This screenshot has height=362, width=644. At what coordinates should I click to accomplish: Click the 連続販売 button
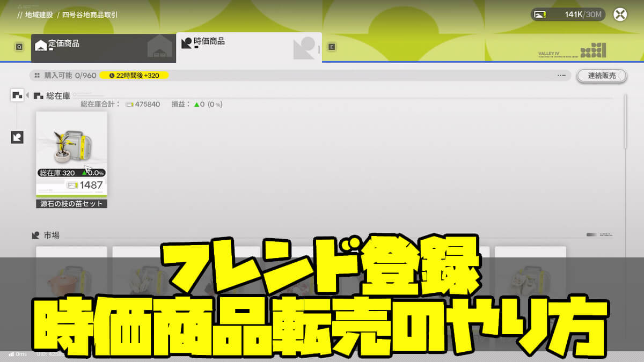point(602,76)
